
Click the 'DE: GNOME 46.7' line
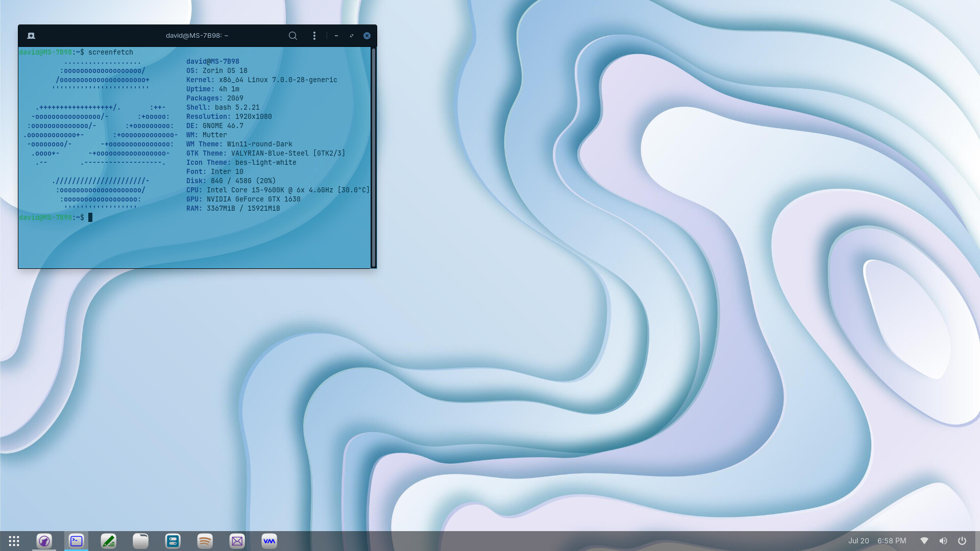[x=215, y=126]
